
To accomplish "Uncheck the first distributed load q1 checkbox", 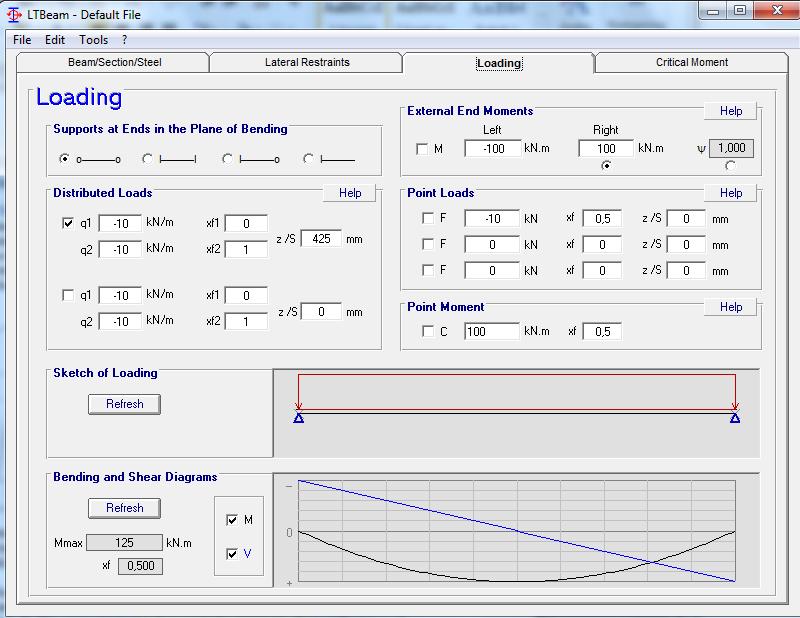I will 68,223.
